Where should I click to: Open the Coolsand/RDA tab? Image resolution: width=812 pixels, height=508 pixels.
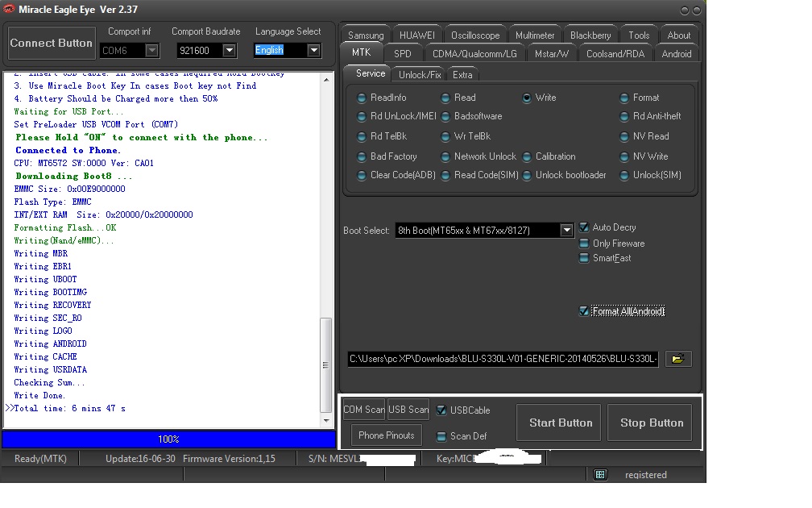click(615, 53)
